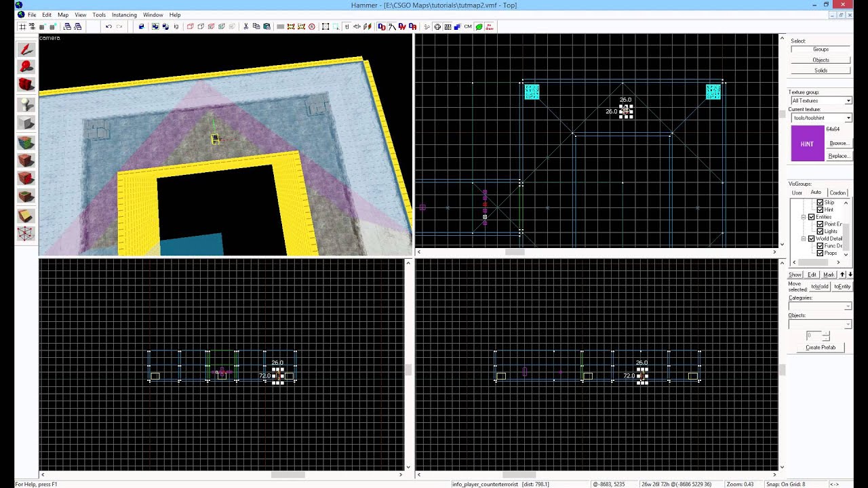This screenshot has height=488, width=868.
Task: Click the Solids select button
Action: (821, 70)
